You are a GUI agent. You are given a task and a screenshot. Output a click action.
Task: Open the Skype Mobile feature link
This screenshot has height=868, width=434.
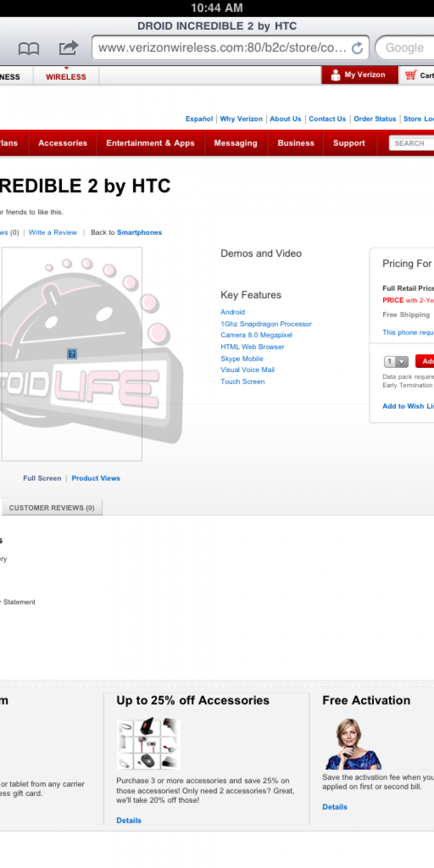[241, 359]
